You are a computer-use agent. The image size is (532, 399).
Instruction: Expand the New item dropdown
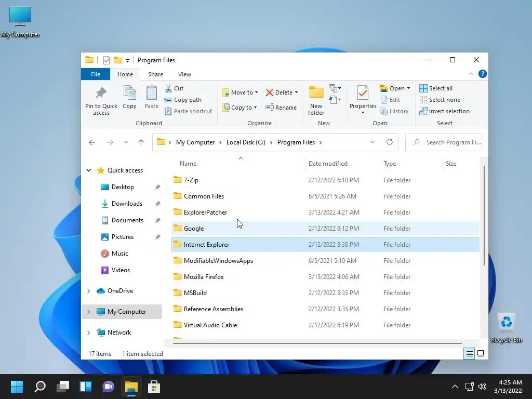[x=335, y=88]
